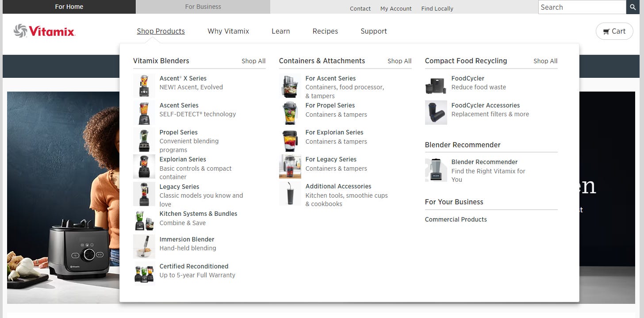Click For Explorian Series container image

[290, 140]
